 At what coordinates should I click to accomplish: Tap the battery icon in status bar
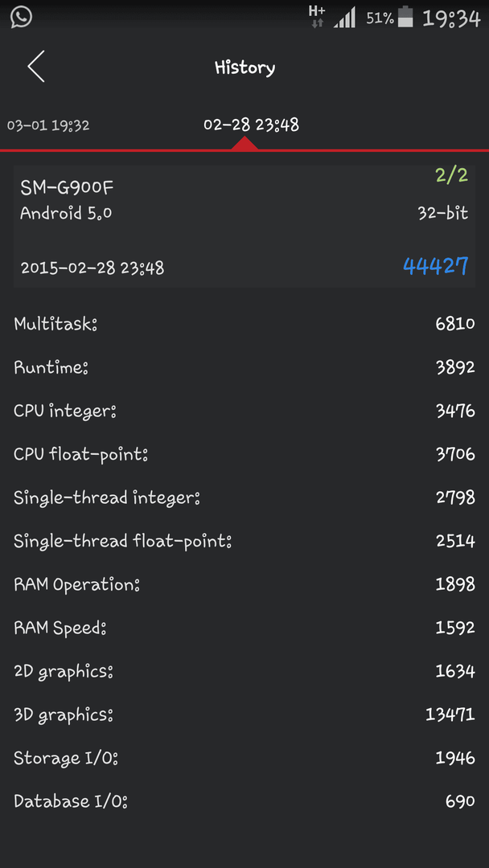point(406,17)
